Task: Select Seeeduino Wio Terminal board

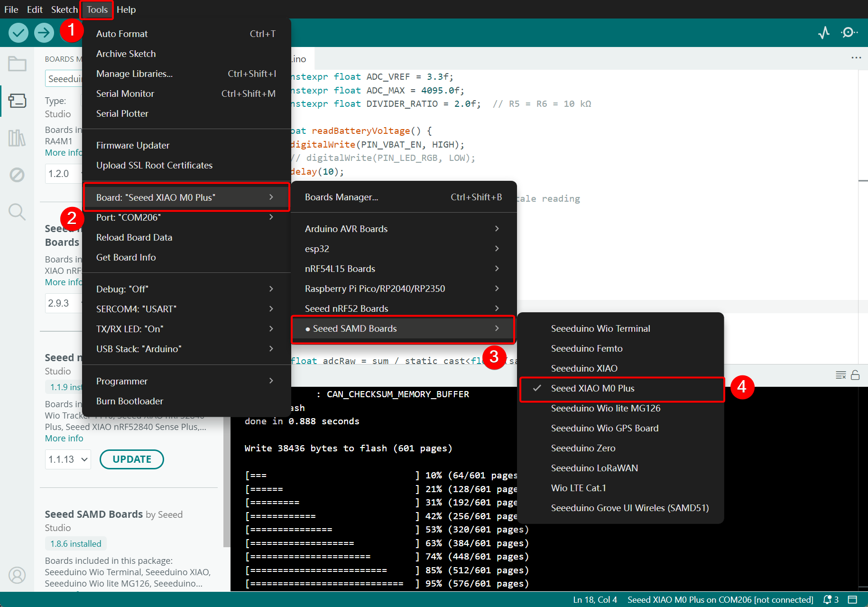Action: pos(620,328)
